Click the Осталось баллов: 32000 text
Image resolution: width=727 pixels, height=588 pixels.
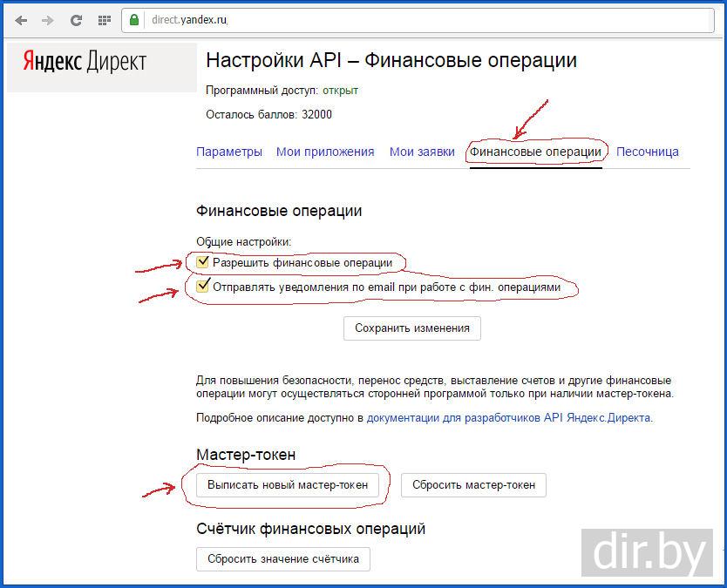[x=268, y=114]
